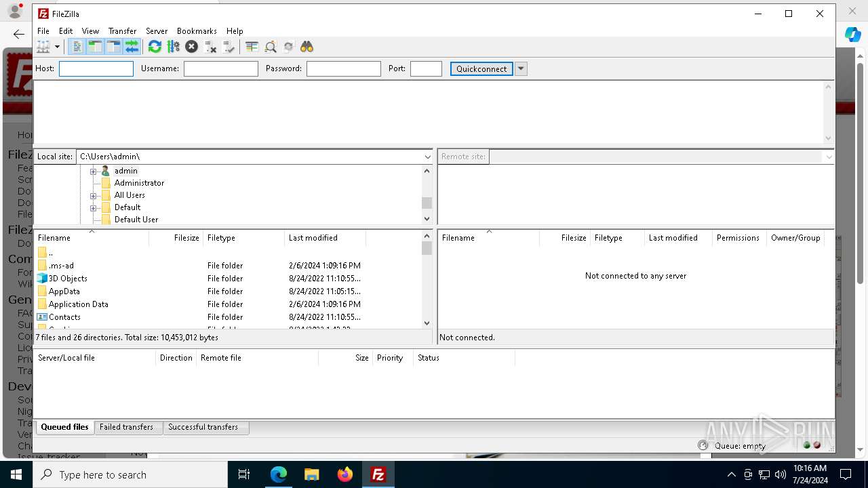
Task: Click local tree scrollbar down arrow
Action: click(427, 219)
